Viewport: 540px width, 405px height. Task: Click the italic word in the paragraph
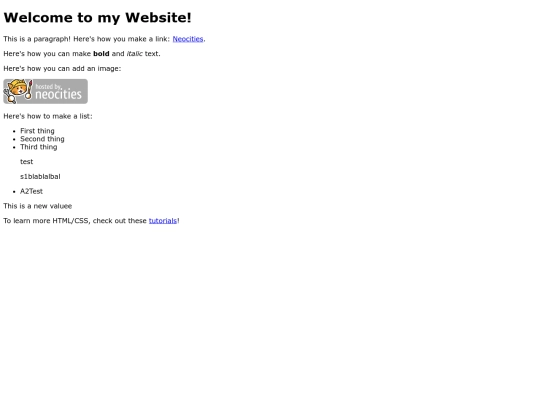(x=134, y=54)
